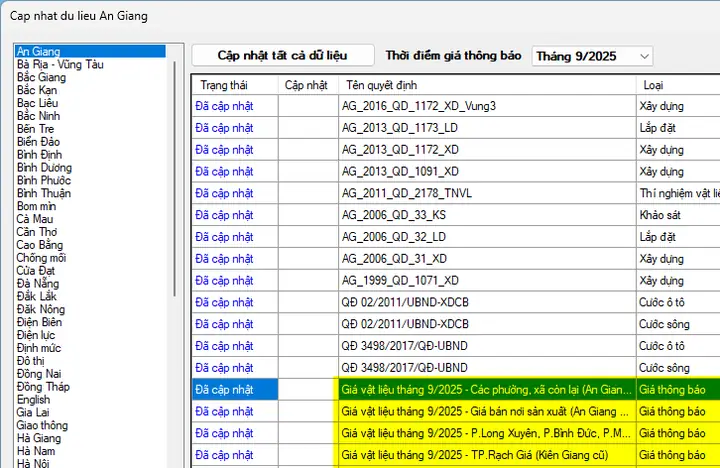The image size is (720, 468).
Task: Select row 'AG_2013_QD_1091_XD'
Action: coord(456,171)
